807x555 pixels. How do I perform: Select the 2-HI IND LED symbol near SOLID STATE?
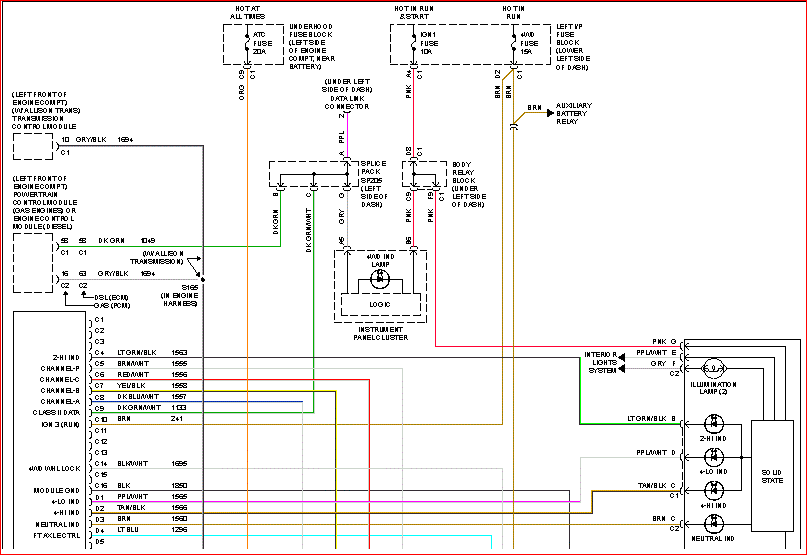pyautogui.click(x=713, y=424)
